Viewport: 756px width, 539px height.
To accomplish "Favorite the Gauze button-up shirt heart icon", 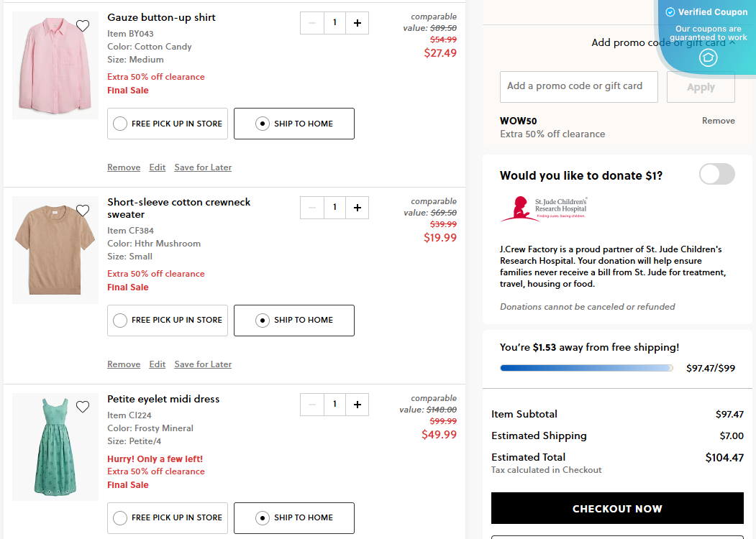I will [83, 26].
